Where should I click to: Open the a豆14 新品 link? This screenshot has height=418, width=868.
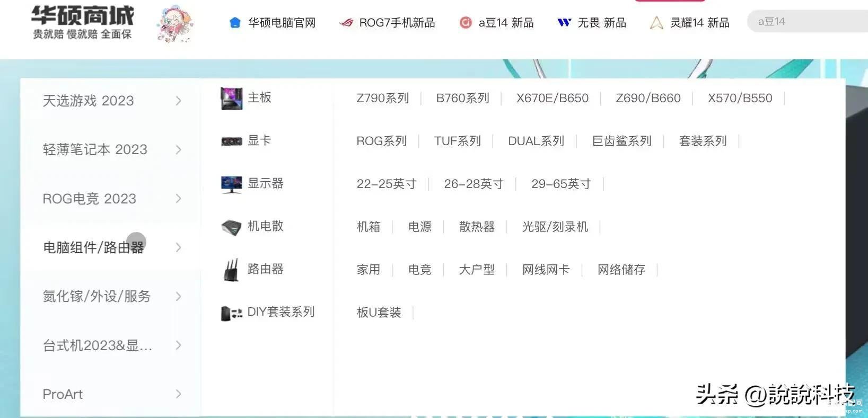pyautogui.click(x=506, y=23)
